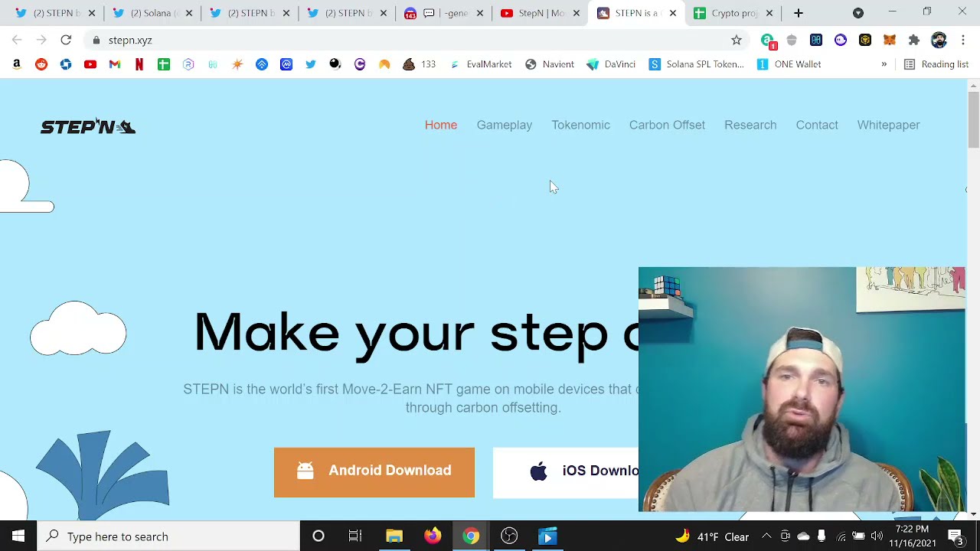The height and width of the screenshot is (551, 980).
Task: Open the tab search dropdown
Action: tap(858, 13)
